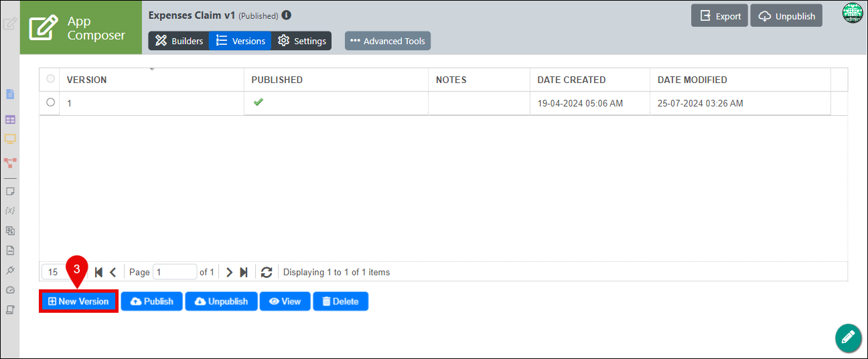This screenshot has width=868, height=359.
Task: Click the info icon beside Published
Action: [x=287, y=15]
